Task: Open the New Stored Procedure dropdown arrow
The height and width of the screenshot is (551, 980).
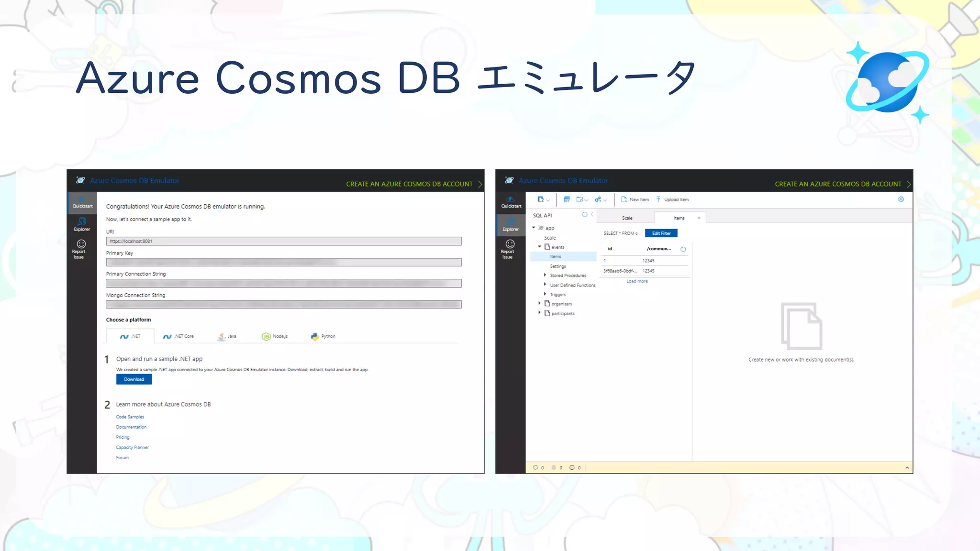Action: click(x=586, y=200)
